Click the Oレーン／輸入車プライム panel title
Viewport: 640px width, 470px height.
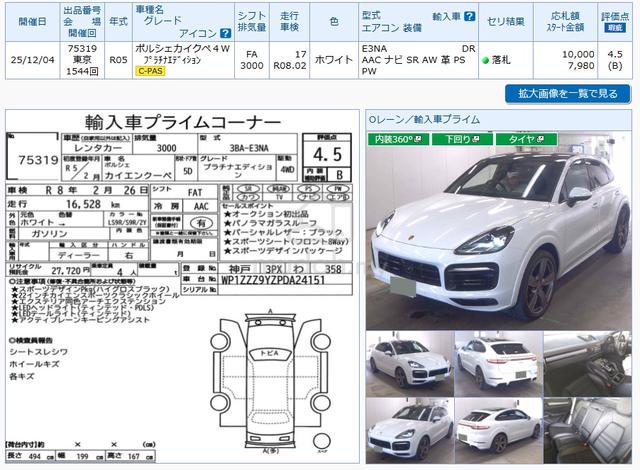pos(424,120)
